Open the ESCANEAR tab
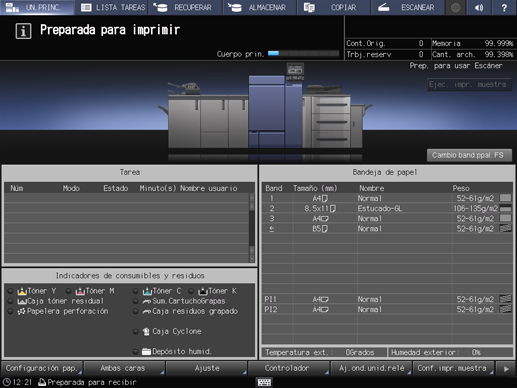Screen dimensions: 517x388 pos(408,7)
